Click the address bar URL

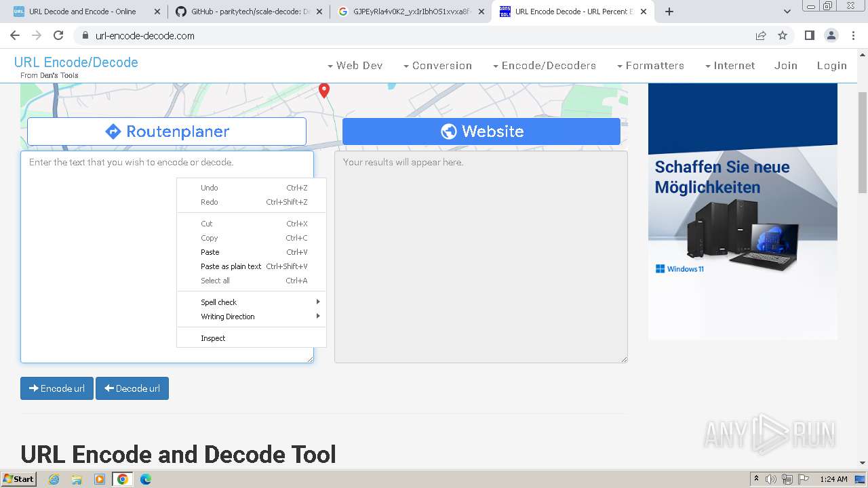pos(145,36)
